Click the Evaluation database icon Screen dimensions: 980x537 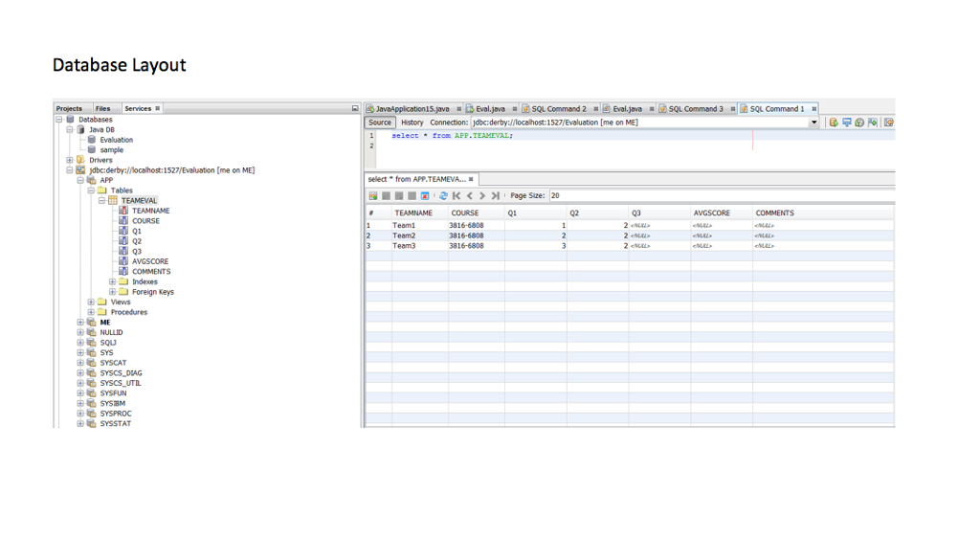[92, 140]
